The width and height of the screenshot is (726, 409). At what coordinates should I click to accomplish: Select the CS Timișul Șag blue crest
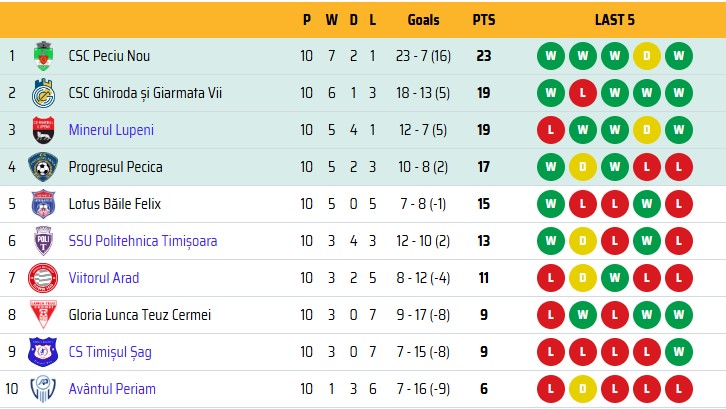[43, 352]
